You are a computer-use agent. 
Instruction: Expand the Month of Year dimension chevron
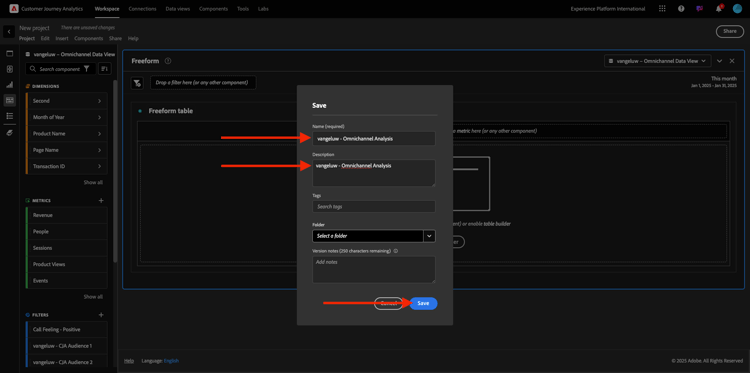(x=99, y=117)
